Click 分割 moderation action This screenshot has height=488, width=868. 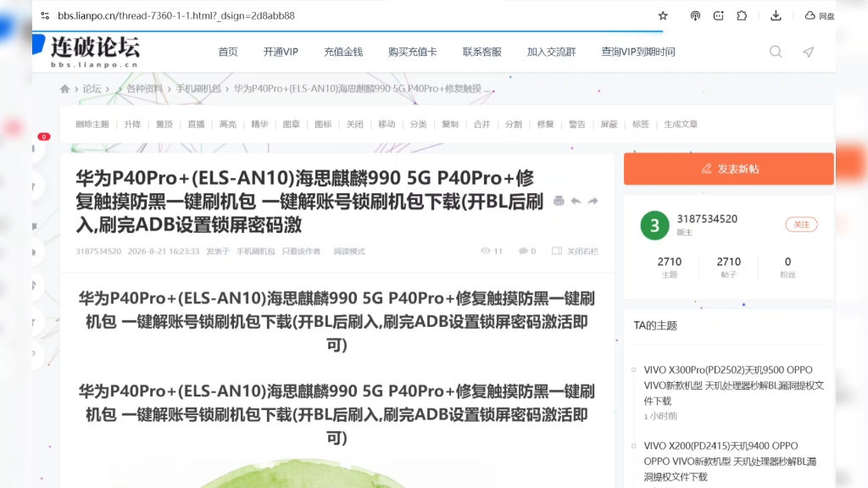tap(513, 125)
